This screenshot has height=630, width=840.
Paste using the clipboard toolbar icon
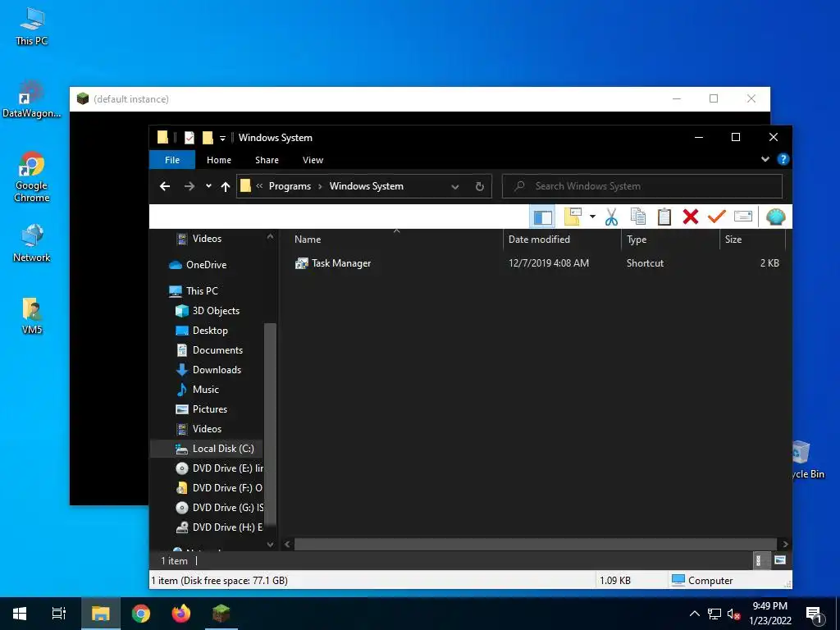point(664,217)
